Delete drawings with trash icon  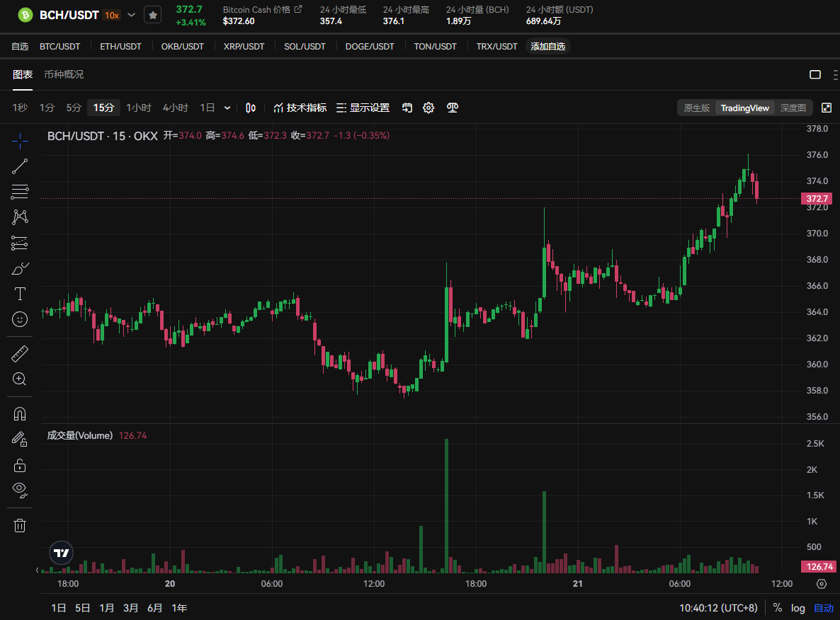point(20,525)
